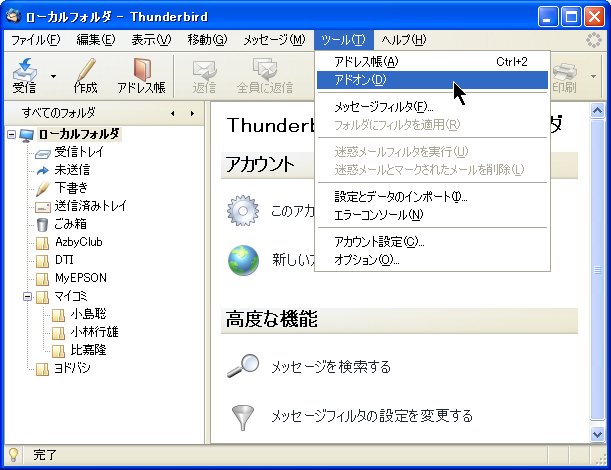The width and height of the screenshot is (611, 470).
Task: Click the 全員に返信 toolbar icon
Action: pyautogui.click(x=265, y=76)
